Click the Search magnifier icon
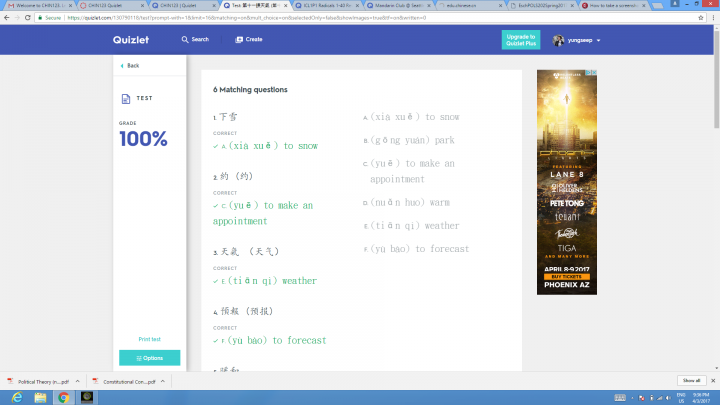 (x=185, y=39)
